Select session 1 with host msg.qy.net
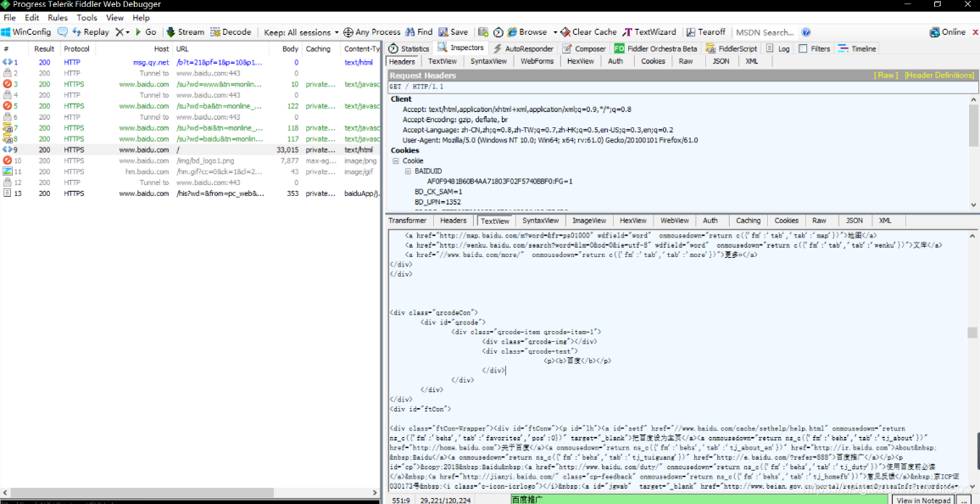This screenshot has height=504, width=980. pyautogui.click(x=190, y=63)
